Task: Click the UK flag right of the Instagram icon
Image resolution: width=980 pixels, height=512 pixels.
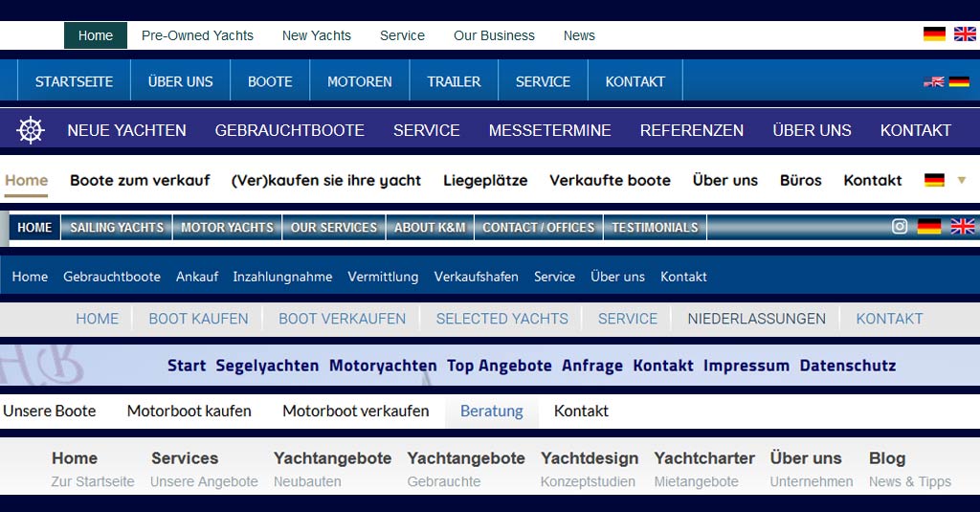Action: click(963, 227)
